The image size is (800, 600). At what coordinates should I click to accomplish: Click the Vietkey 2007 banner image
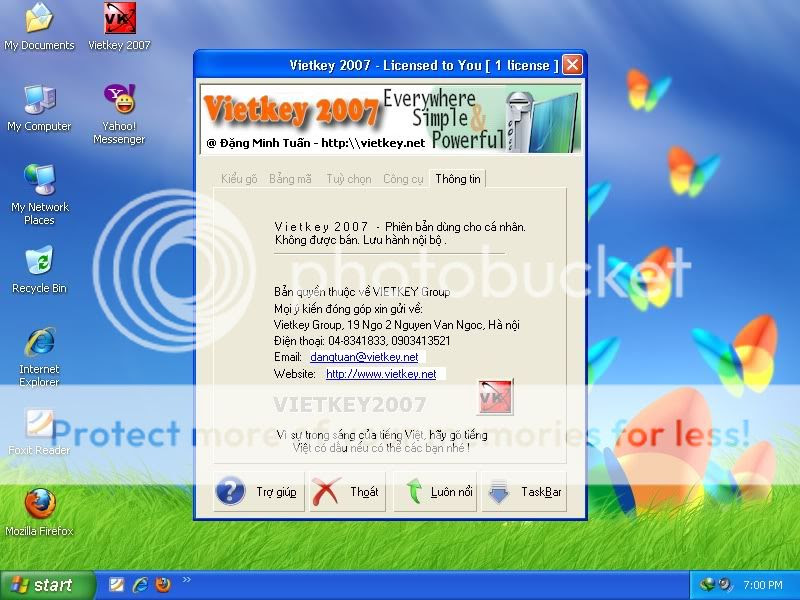tap(390, 119)
